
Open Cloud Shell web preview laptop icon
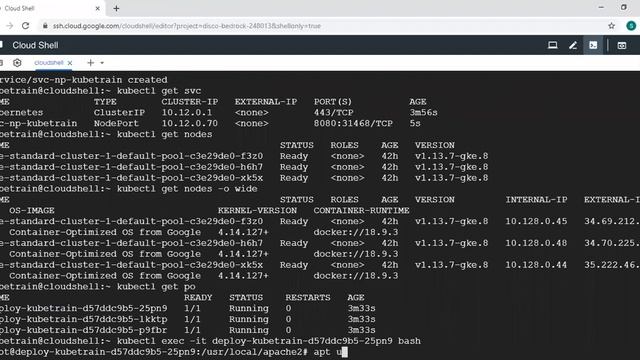pos(553,45)
